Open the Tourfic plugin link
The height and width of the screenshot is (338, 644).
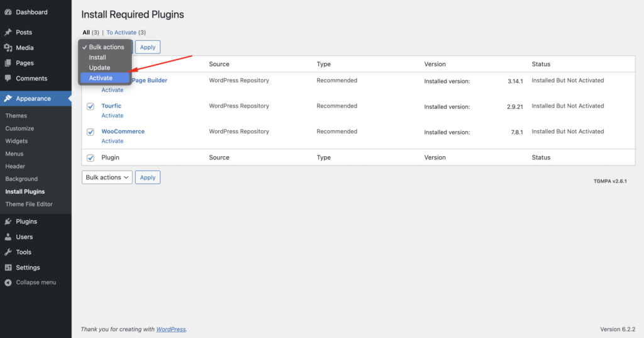111,106
